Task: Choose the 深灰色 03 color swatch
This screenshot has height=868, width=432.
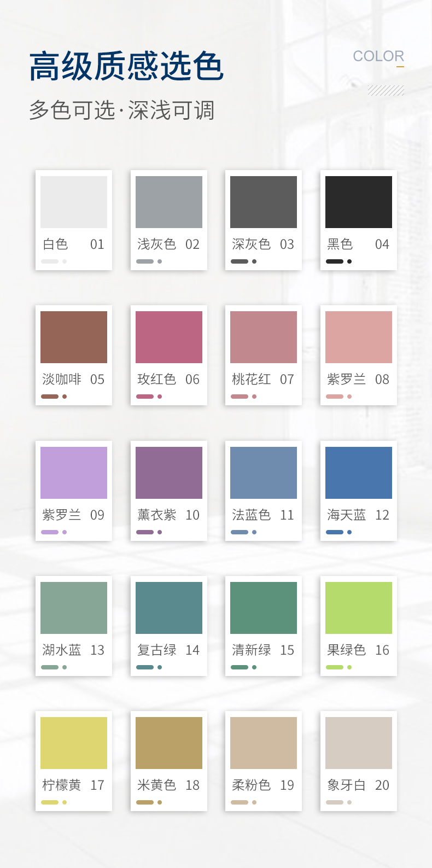Action: click(x=264, y=202)
